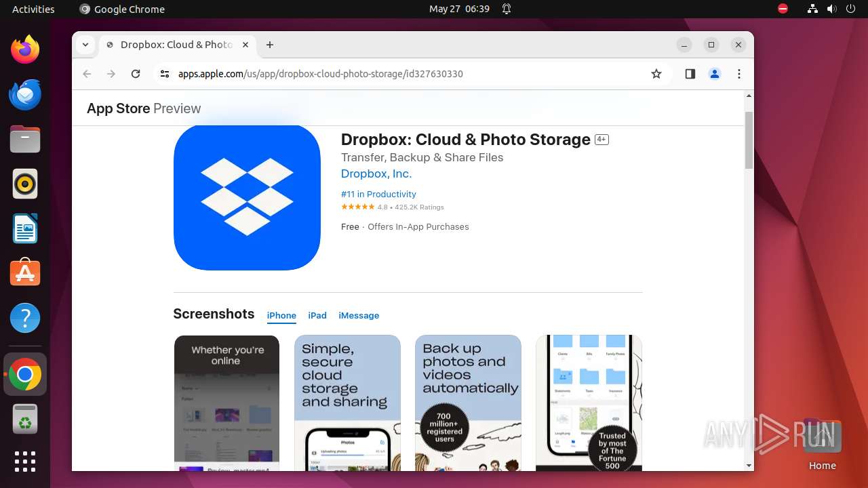The height and width of the screenshot is (488, 868).
Task: Bookmark this page with the star
Action: [x=656, y=74]
